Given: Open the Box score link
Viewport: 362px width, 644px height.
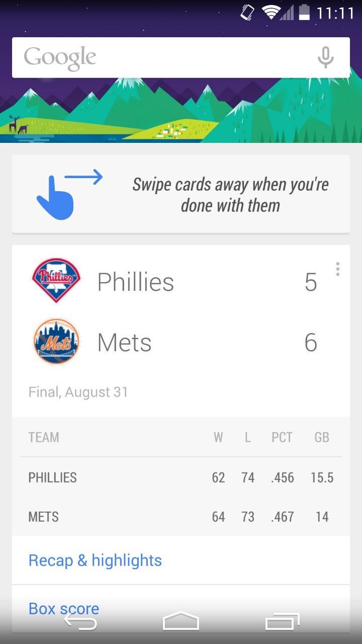Looking at the screenshot, I should coord(64,608).
